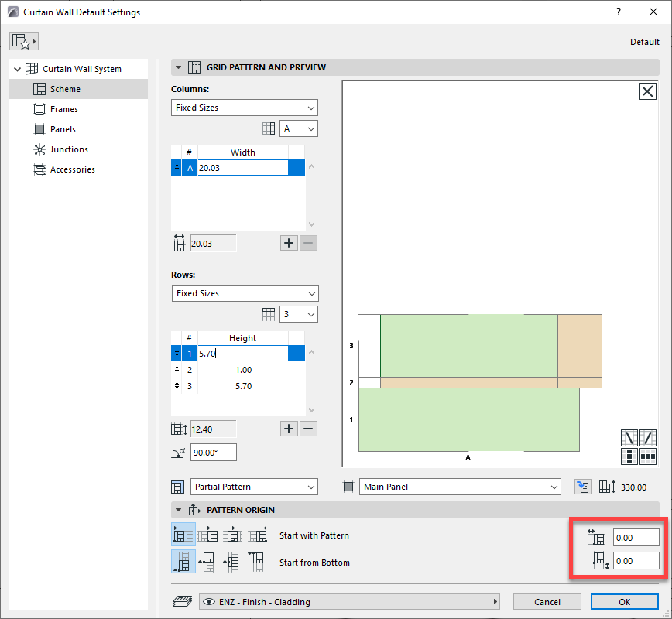
Task: Choose third horizontal pattern origin option
Action: click(x=233, y=535)
